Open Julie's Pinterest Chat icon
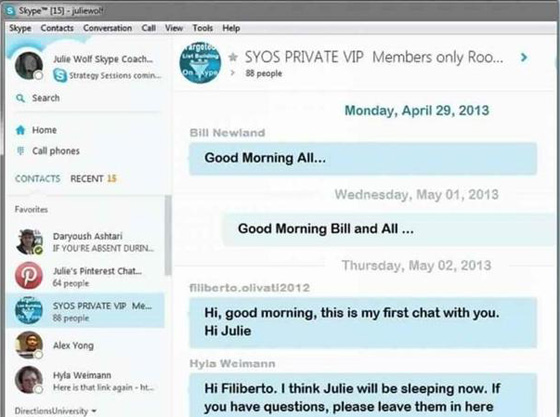Screen dimensions: 560x417 (x=29, y=276)
